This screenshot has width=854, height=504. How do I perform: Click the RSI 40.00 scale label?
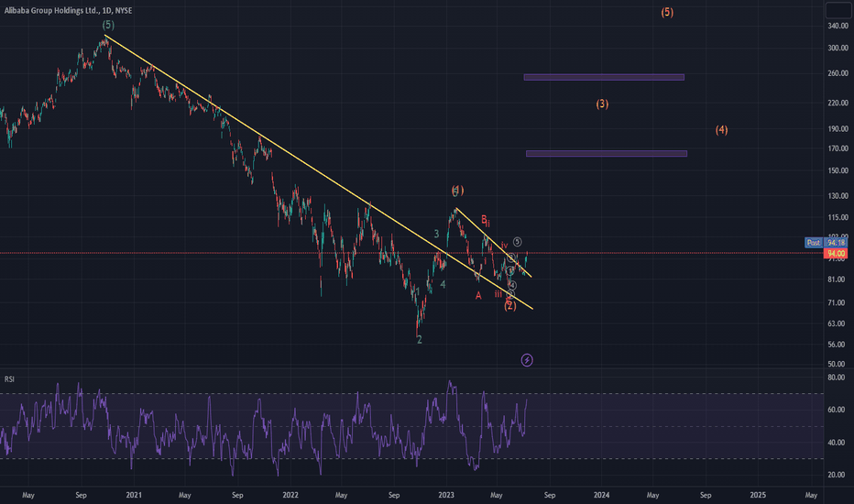coord(836,443)
